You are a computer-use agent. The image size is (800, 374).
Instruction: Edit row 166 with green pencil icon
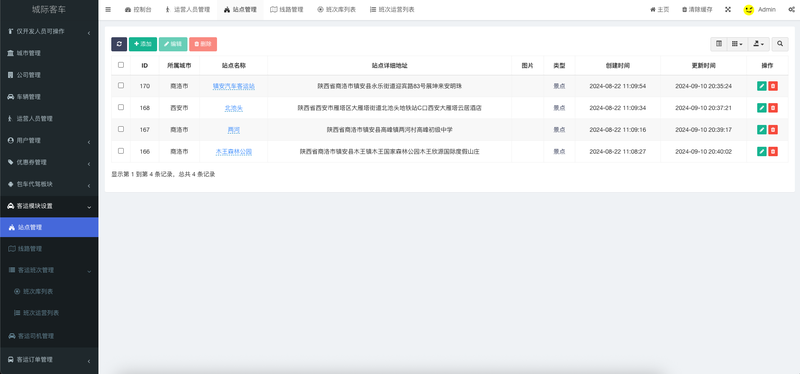(762, 152)
